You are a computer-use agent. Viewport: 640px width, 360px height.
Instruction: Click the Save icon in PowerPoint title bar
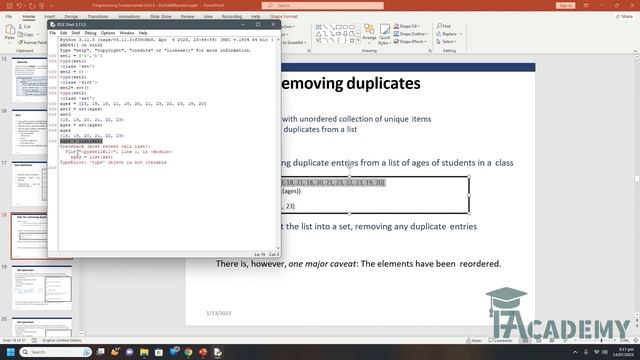[x=9, y=6]
